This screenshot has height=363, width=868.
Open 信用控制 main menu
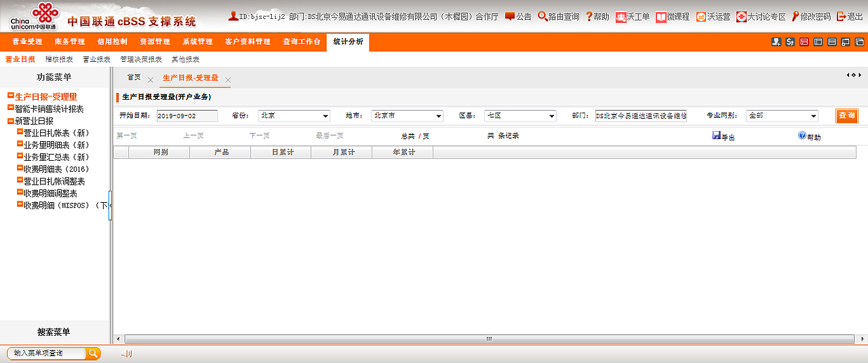click(112, 42)
